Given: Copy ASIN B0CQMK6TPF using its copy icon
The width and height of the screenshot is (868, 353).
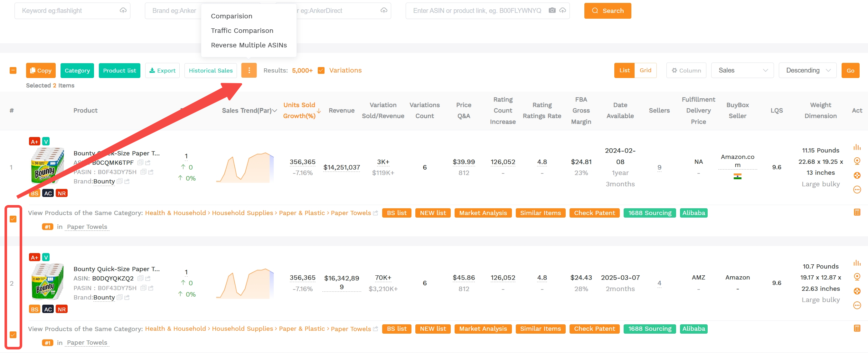Looking at the screenshot, I should click(140, 162).
